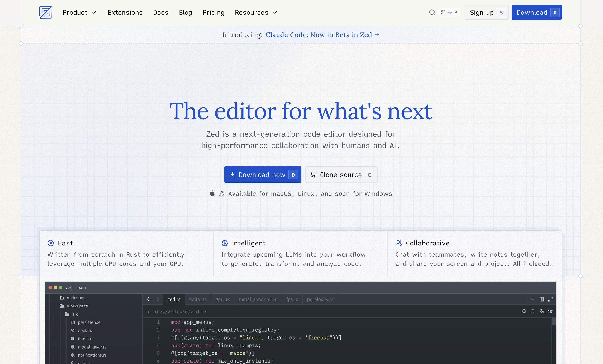Select the I-beam text selection icon
Image resolution: width=603 pixels, height=364 pixels.
(x=533, y=311)
